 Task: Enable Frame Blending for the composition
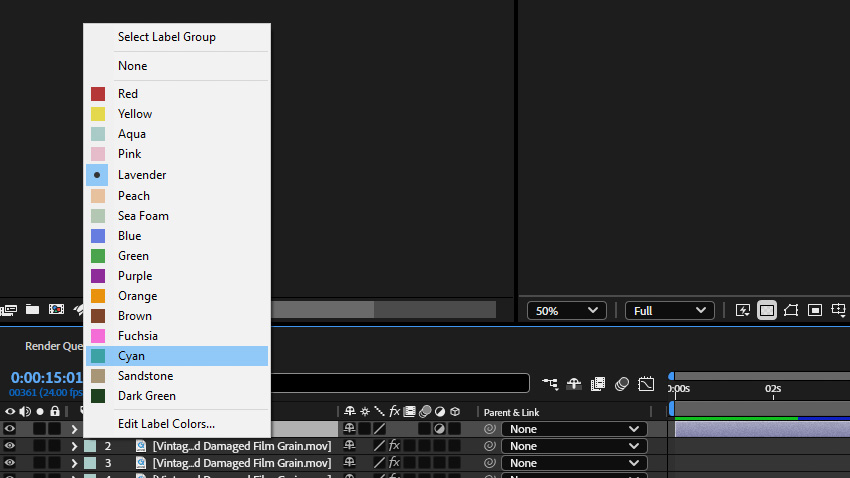598,383
